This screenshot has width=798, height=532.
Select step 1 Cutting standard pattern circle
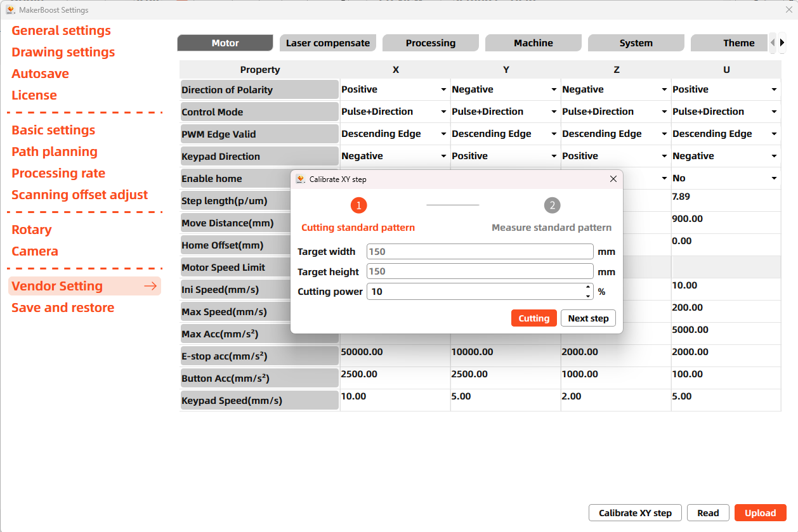[359, 205]
